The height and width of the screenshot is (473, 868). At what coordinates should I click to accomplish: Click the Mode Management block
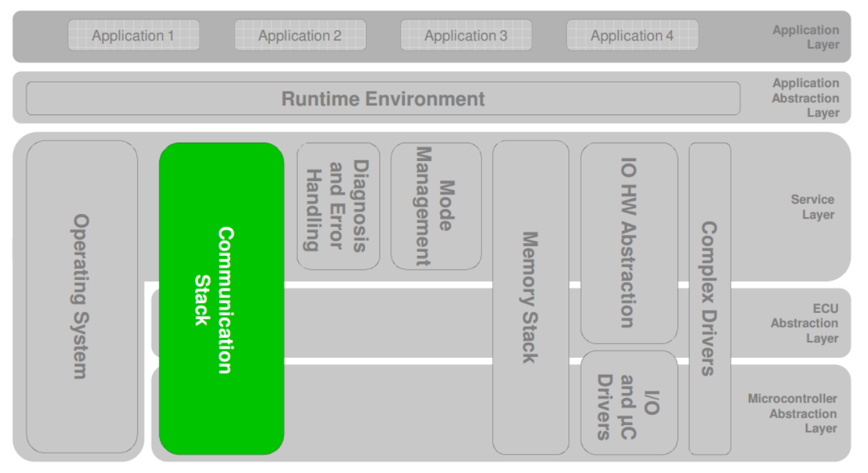pos(436,206)
